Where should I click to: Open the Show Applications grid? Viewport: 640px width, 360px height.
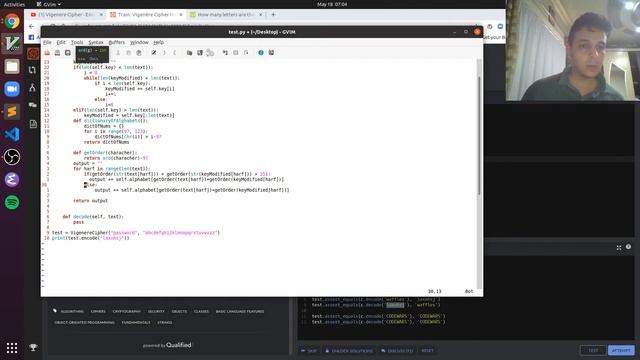click(x=12, y=348)
